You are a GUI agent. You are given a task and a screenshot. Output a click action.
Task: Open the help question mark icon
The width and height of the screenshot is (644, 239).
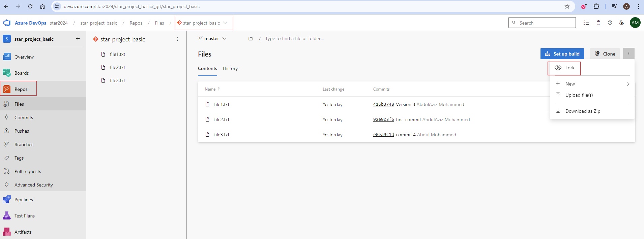click(610, 23)
